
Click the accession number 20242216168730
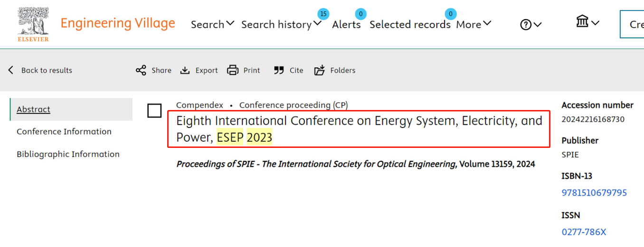[593, 119]
